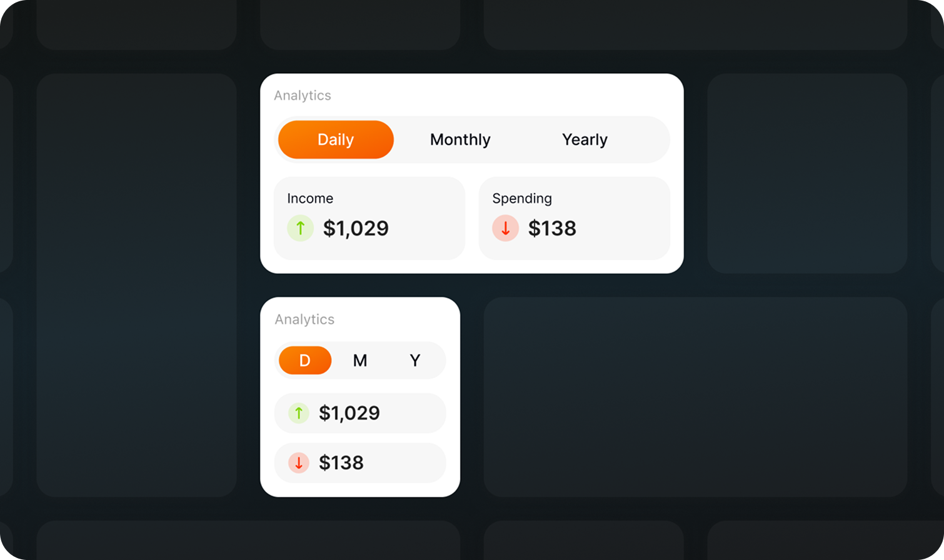The width and height of the screenshot is (944, 560).
Task: Click the Analytics title of the large widget
Action: tap(303, 96)
